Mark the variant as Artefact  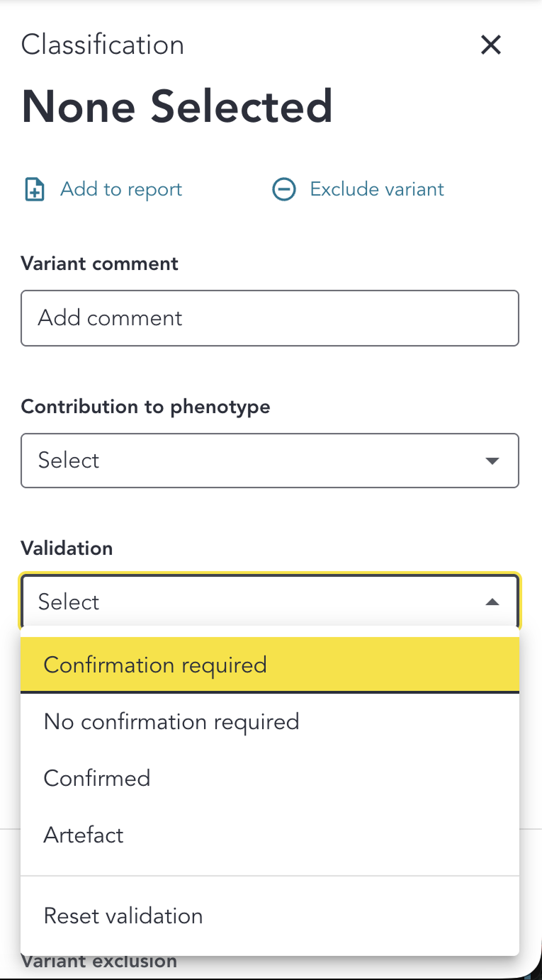[x=83, y=835]
